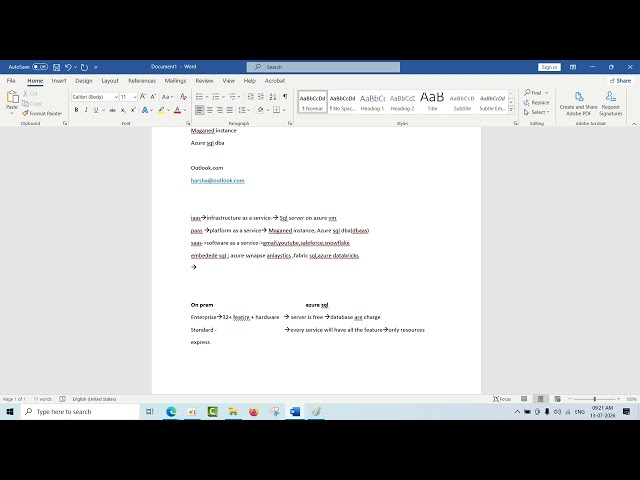
Task: Open the harsha@outlook.com hyperlink
Action: (218, 180)
